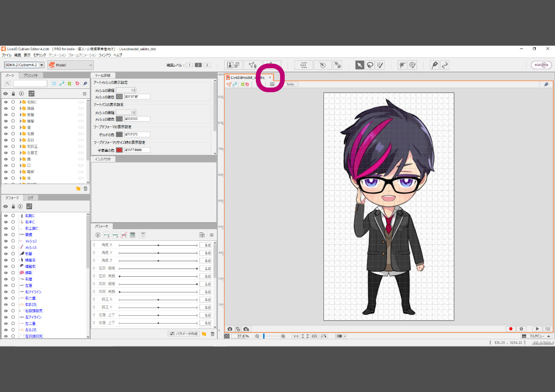Click the ARTMESH line color swatch #8F8F8F

pos(119,97)
